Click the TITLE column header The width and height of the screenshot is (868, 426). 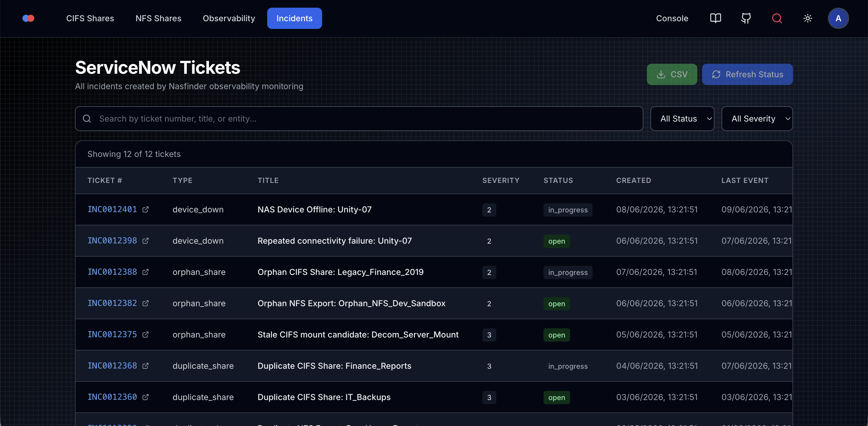click(268, 181)
